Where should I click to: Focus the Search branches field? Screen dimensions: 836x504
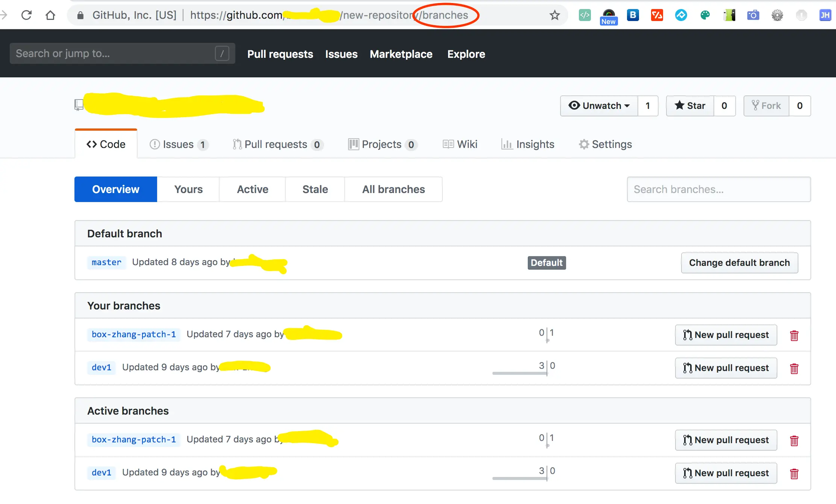(x=718, y=189)
